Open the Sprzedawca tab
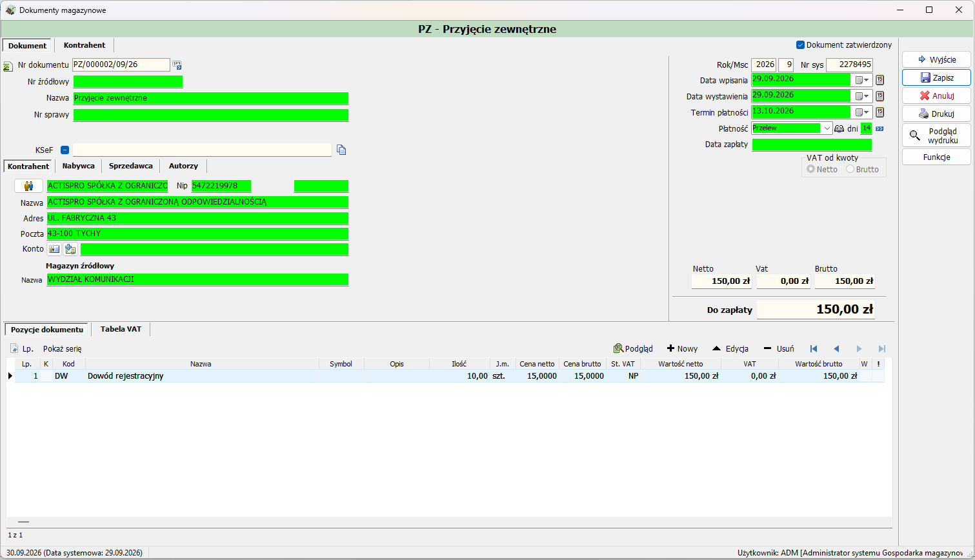 pyautogui.click(x=131, y=166)
